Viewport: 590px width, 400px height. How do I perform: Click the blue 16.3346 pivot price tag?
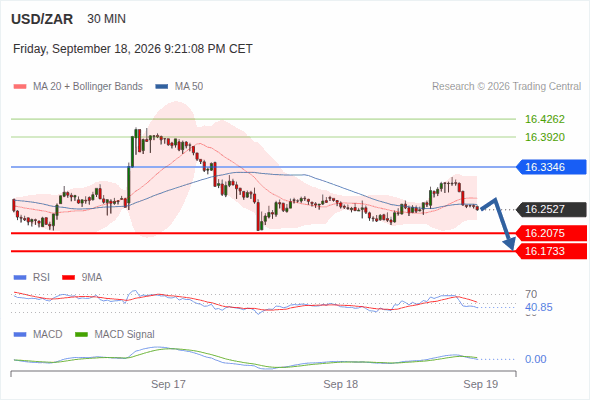551,167
